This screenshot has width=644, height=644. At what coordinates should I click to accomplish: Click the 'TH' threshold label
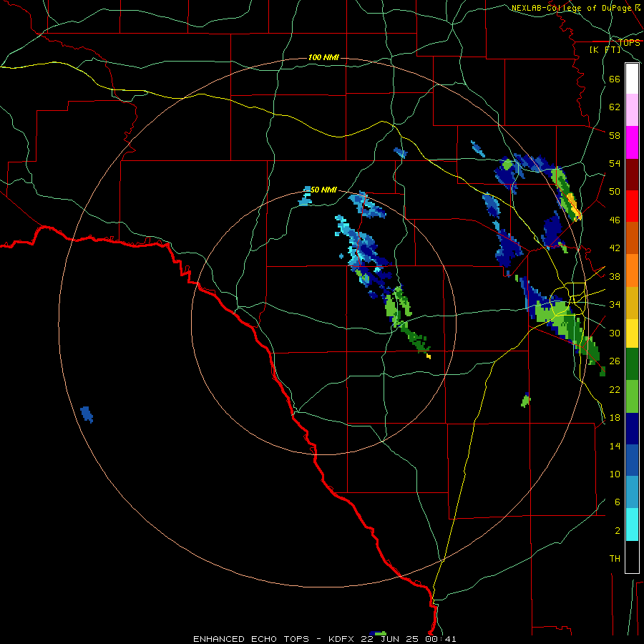tap(615, 559)
